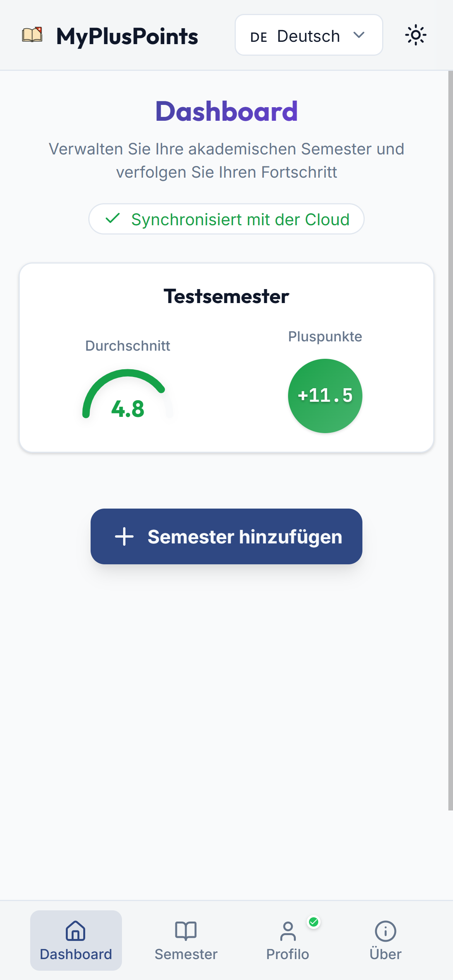Click the cloud sync checkmark icon
This screenshot has height=980, width=453.
[x=113, y=219]
